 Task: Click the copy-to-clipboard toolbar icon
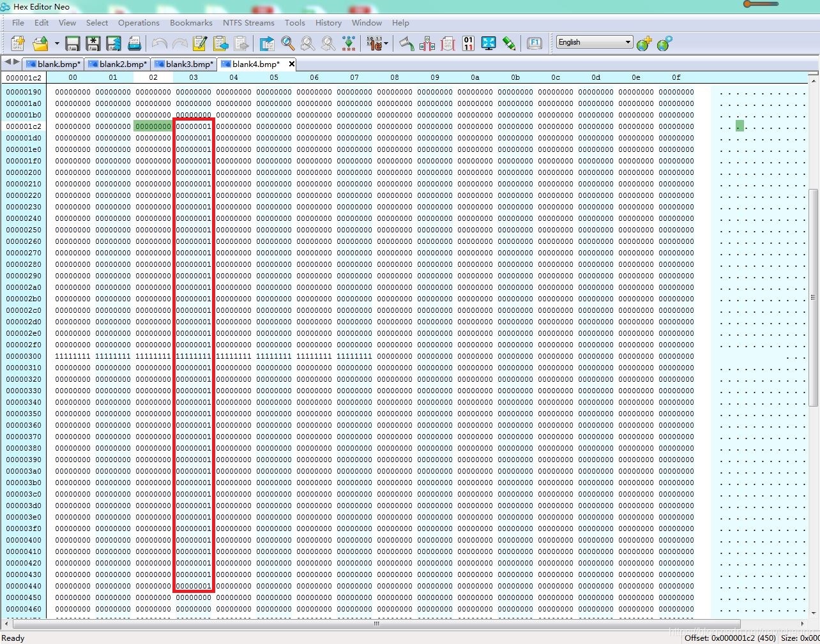(221, 43)
